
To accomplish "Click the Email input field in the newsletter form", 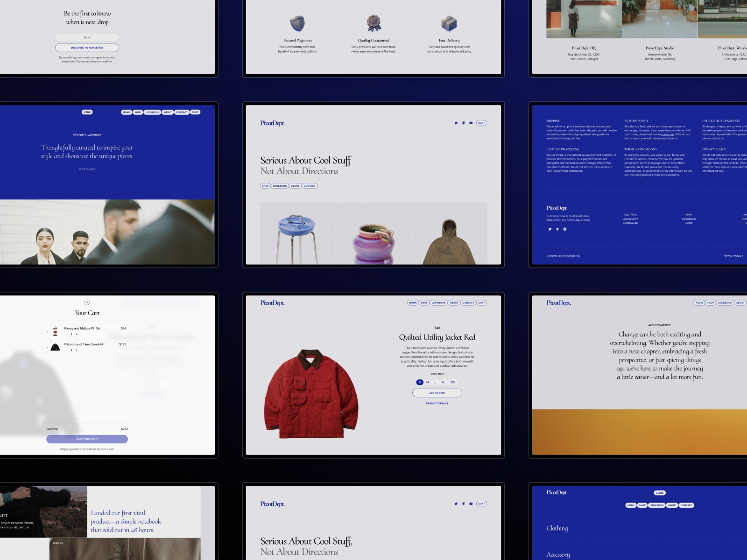I will point(87,37).
